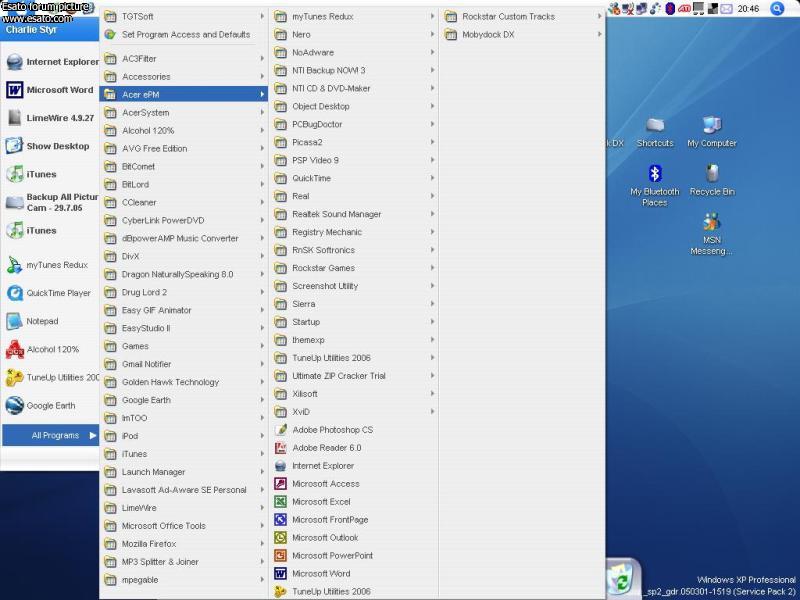Viewport: 800px width, 600px height.
Task: Expand arrow beside Games folder
Action: (262, 346)
